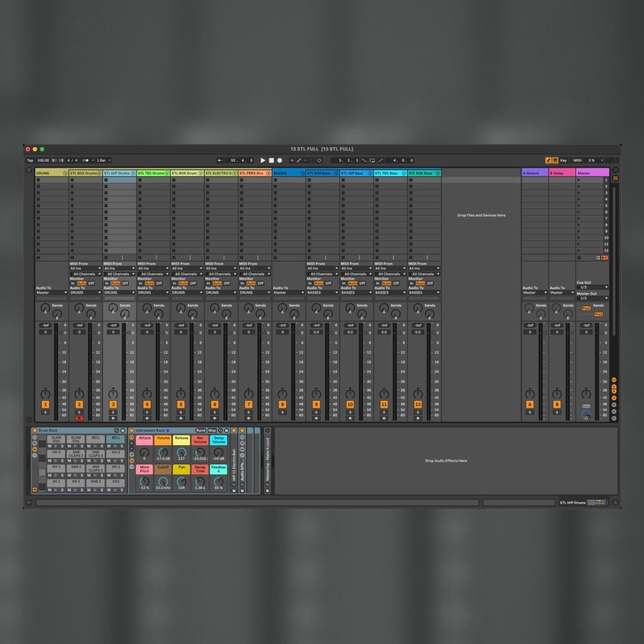Click Back to Arrangement orange button

tap(605, 258)
